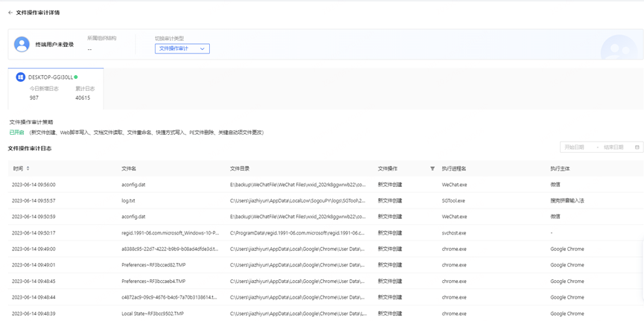Click the 终端用户未登录 user name

click(x=54, y=45)
